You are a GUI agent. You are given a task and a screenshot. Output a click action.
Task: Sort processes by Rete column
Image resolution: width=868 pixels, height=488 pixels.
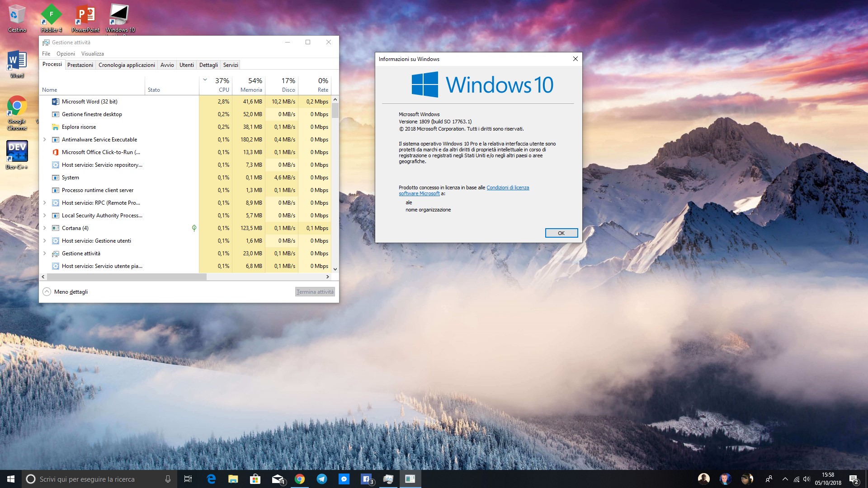[x=315, y=84]
